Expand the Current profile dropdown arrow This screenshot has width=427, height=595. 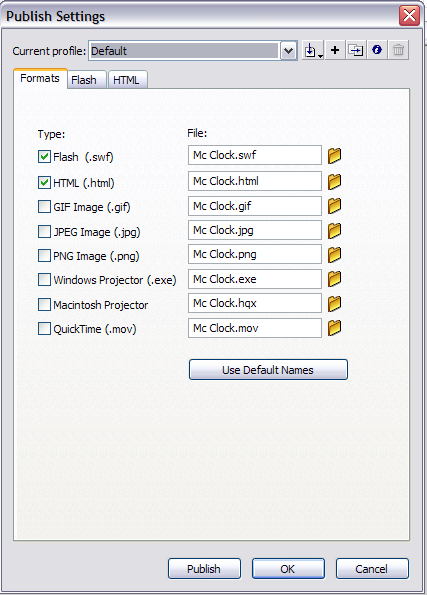tap(288, 50)
